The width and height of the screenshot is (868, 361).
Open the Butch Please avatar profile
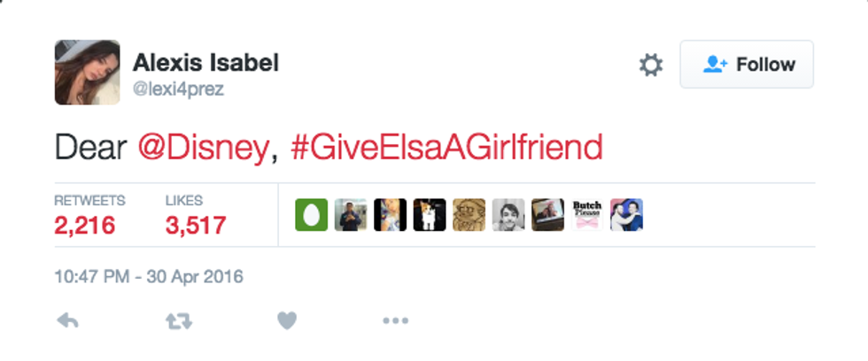click(x=587, y=215)
